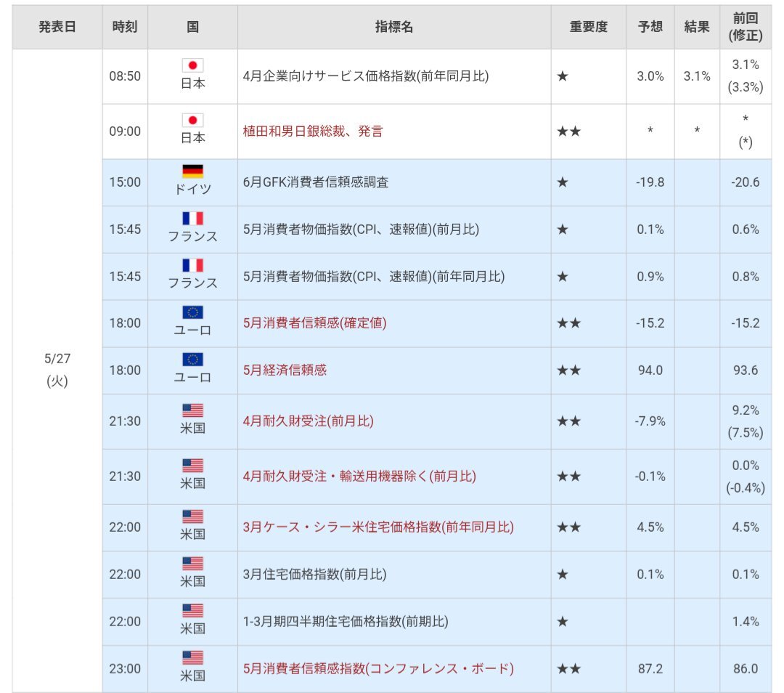Screen dimensions: 784x693
Task: Click the 発表日 column header
Action: [x=57, y=27]
